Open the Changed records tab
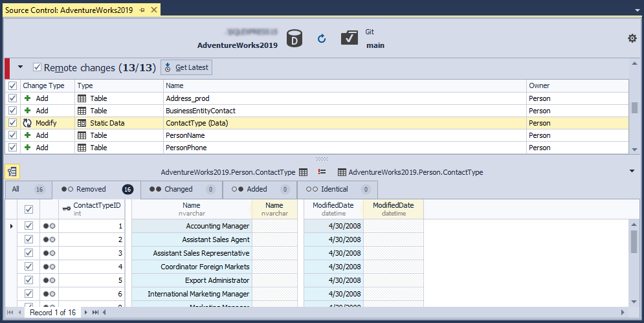 (181, 190)
